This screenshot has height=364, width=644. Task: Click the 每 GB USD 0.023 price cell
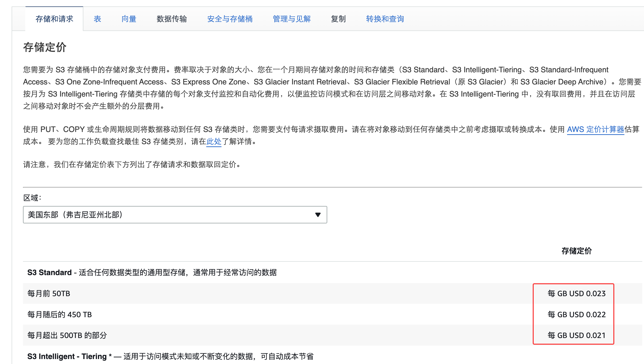(x=576, y=293)
